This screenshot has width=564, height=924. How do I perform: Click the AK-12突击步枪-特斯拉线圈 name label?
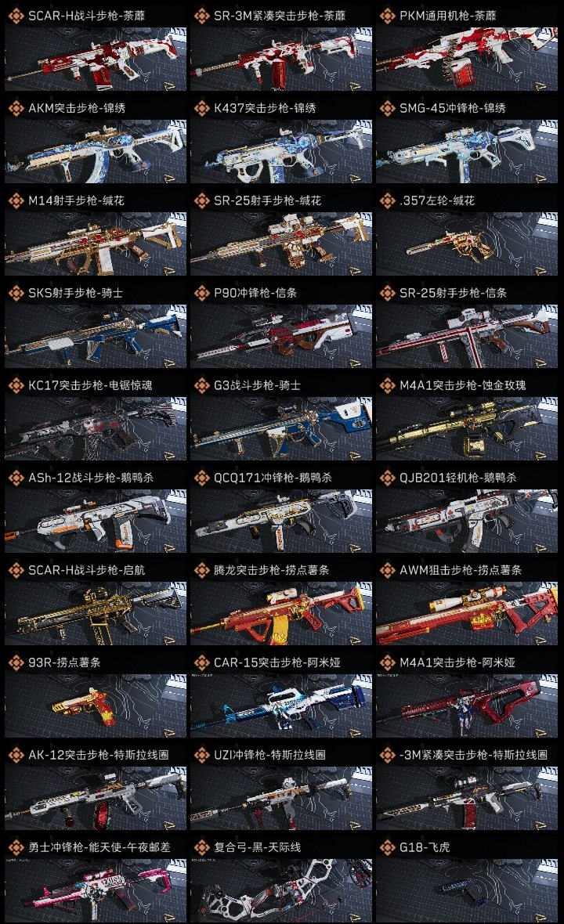(x=99, y=755)
